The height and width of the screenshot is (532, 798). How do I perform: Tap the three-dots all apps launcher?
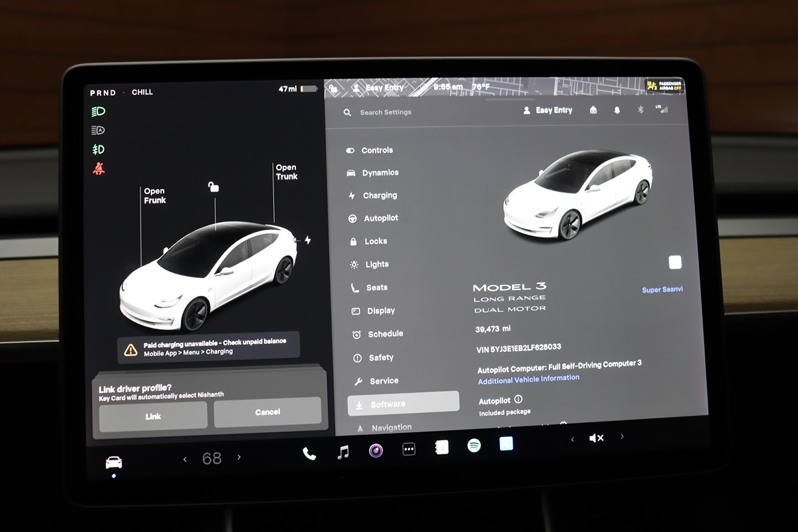[409, 450]
